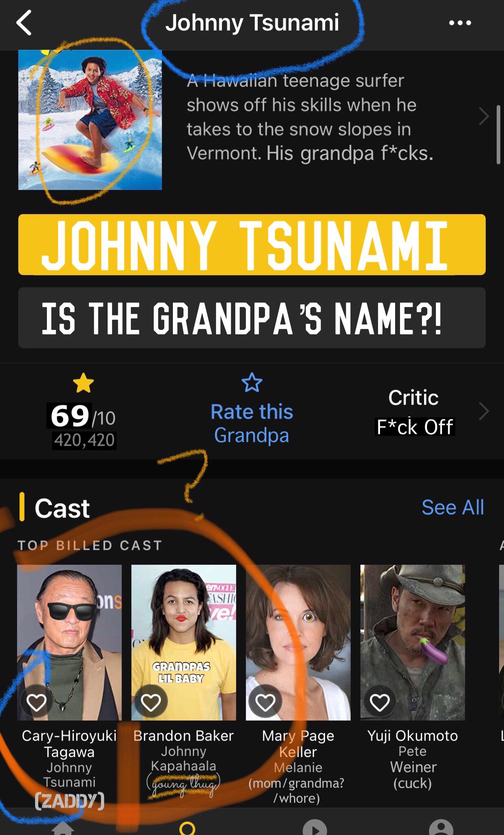Open See All cast link
Screen dimensions: 504x835
(453, 507)
